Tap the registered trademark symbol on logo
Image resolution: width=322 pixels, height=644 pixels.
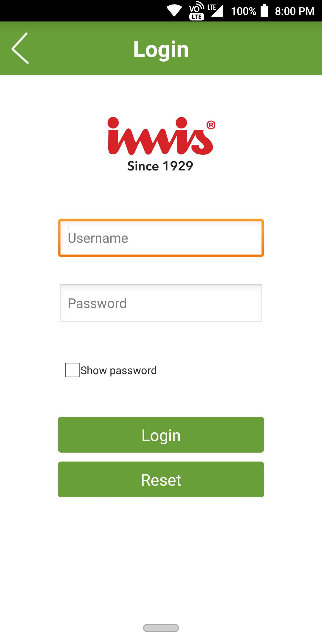click(211, 125)
